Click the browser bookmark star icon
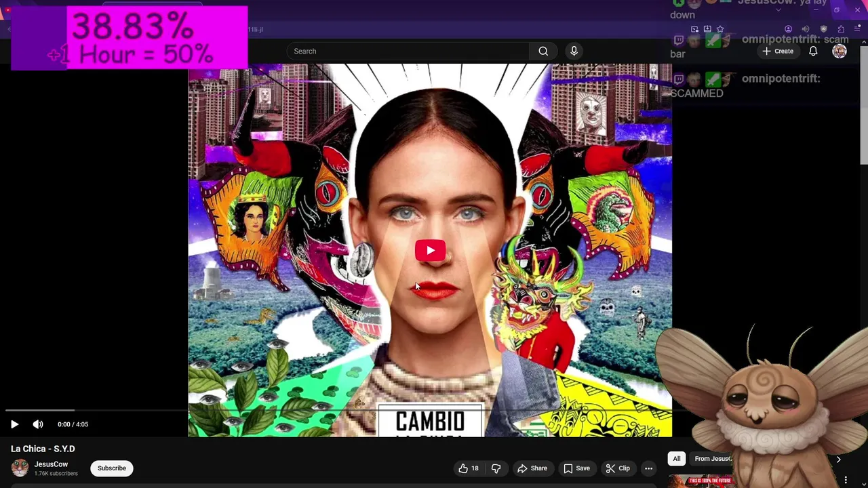The height and width of the screenshot is (488, 868). point(720,29)
